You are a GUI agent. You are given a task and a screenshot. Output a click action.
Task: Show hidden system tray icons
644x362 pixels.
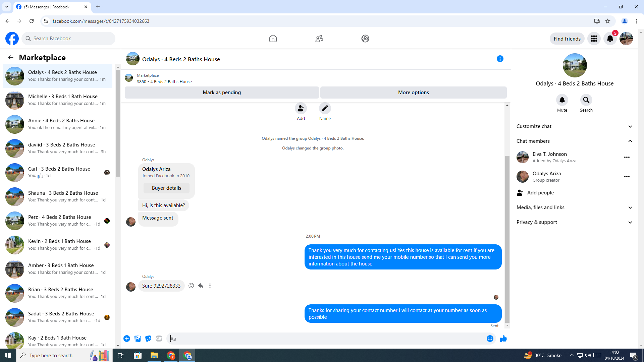[572, 355]
